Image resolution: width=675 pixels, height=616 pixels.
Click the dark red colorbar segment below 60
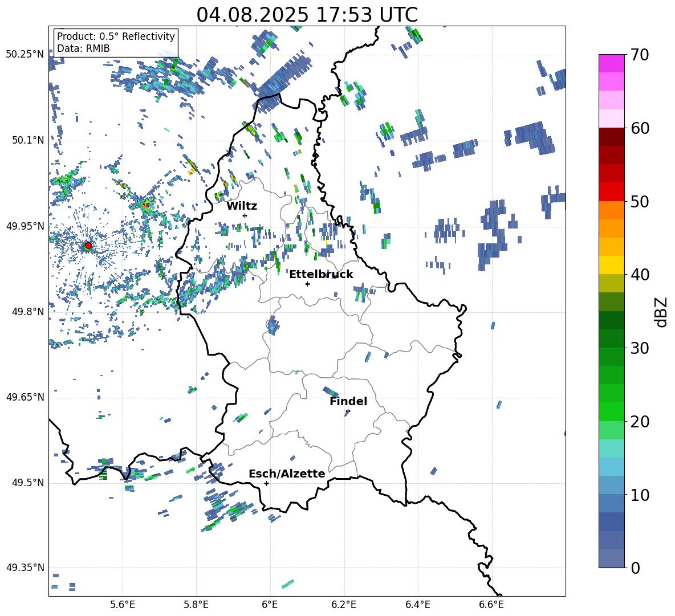click(x=612, y=137)
